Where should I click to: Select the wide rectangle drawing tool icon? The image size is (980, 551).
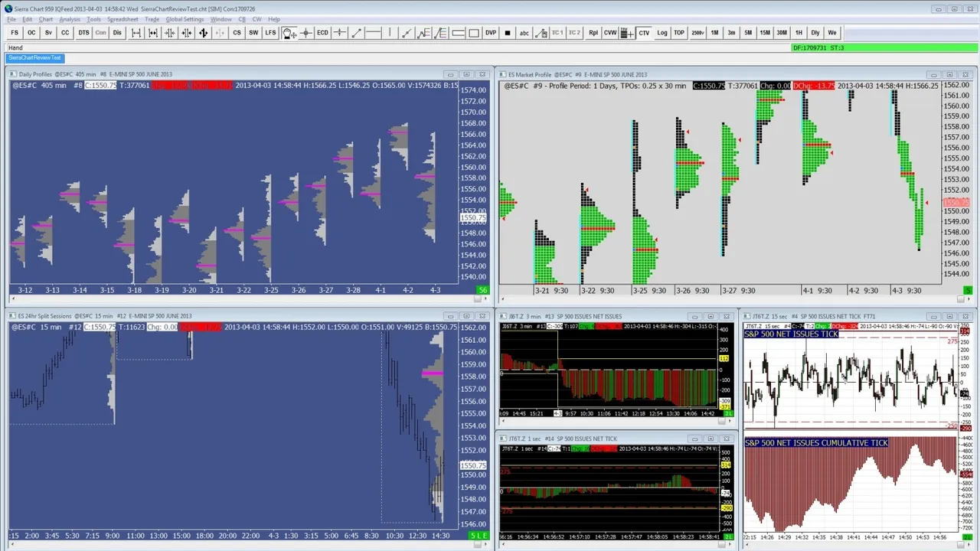click(x=458, y=33)
